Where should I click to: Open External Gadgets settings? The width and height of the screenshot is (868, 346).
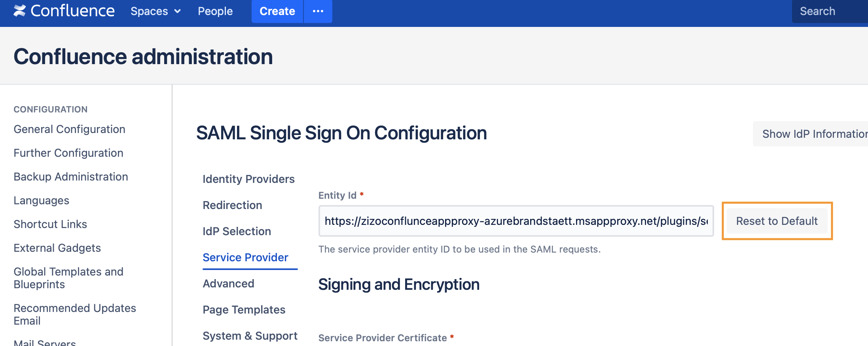coord(57,248)
